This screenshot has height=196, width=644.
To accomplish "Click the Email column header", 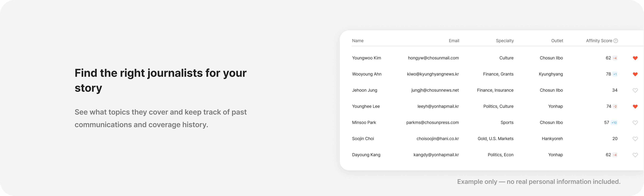I will (454, 41).
